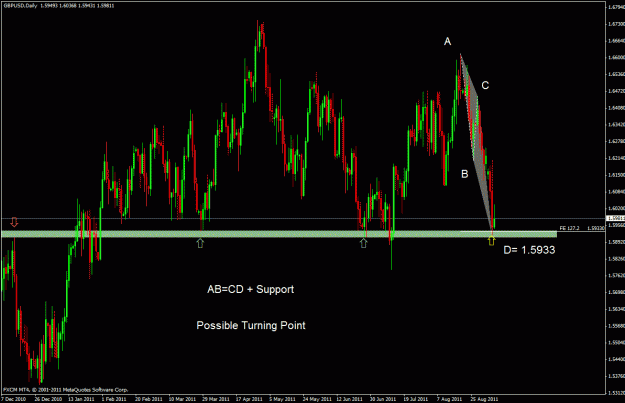Select the 'Possible Turning Point' text label
625x403 pixels.
pos(251,326)
